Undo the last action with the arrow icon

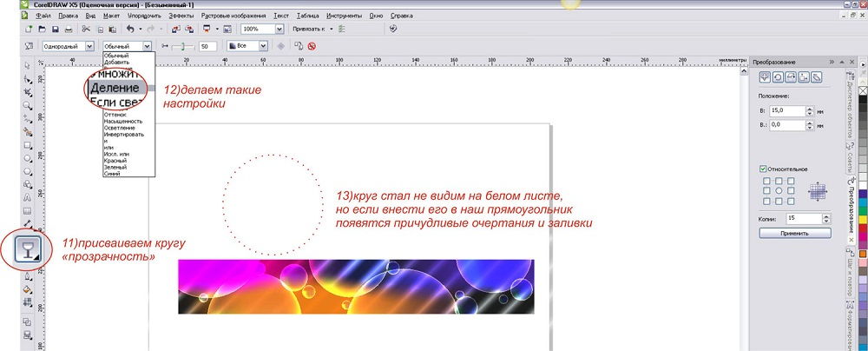click(x=130, y=29)
